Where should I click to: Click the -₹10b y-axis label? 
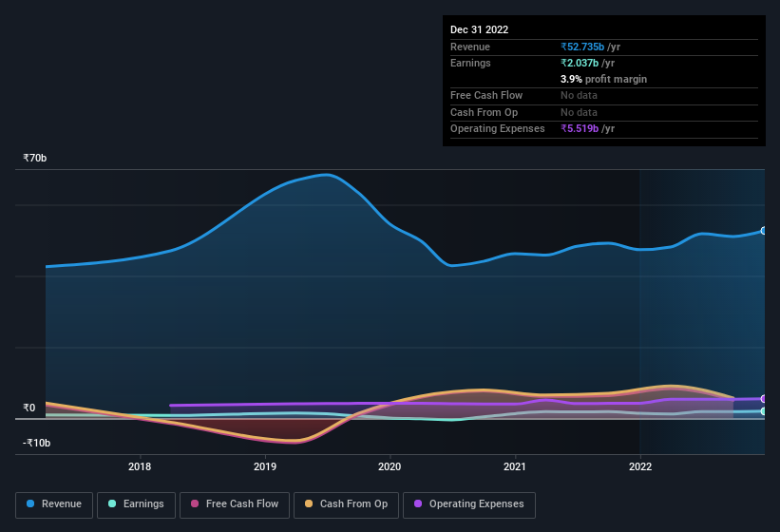point(36,443)
